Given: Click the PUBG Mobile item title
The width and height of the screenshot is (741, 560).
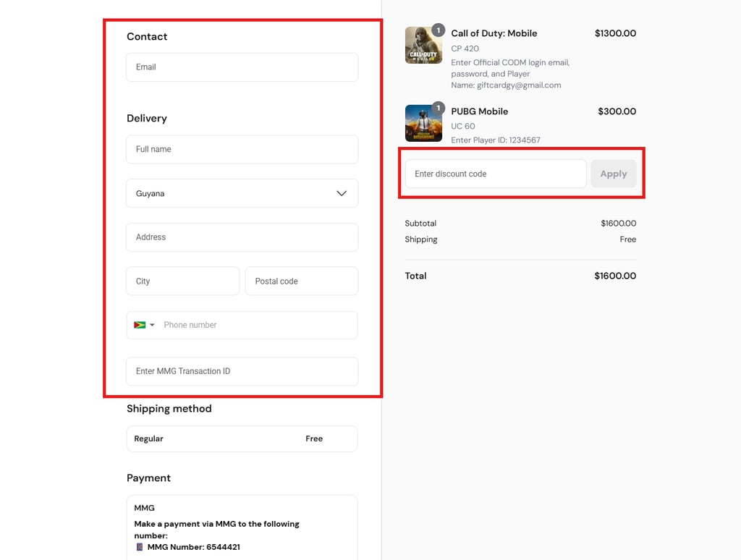Looking at the screenshot, I should pos(480,111).
